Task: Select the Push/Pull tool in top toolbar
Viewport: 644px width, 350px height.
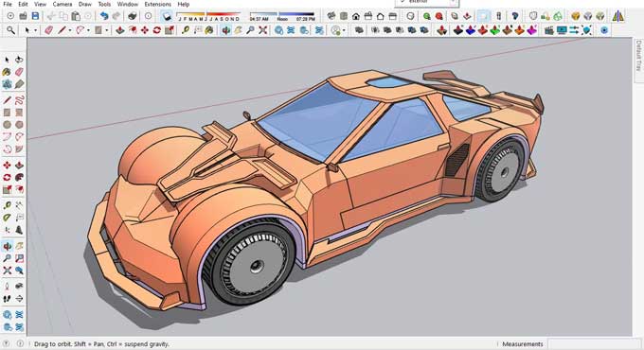Action: pos(120,30)
